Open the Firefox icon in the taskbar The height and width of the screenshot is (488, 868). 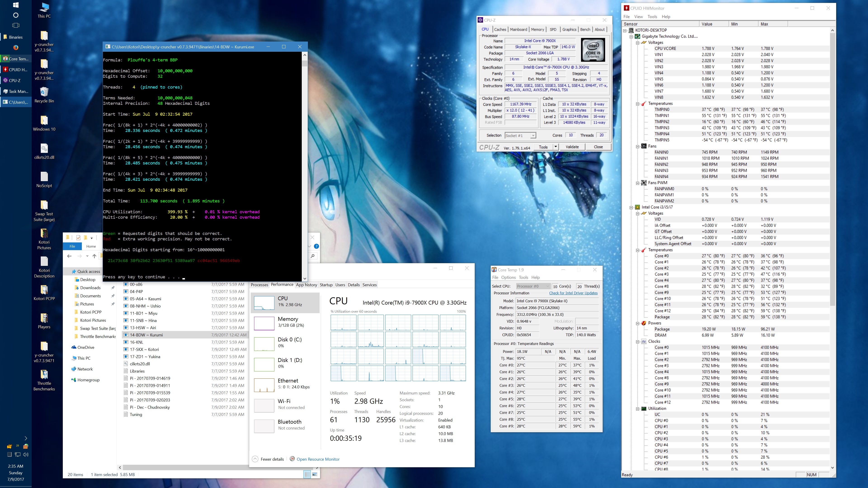point(16,47)
